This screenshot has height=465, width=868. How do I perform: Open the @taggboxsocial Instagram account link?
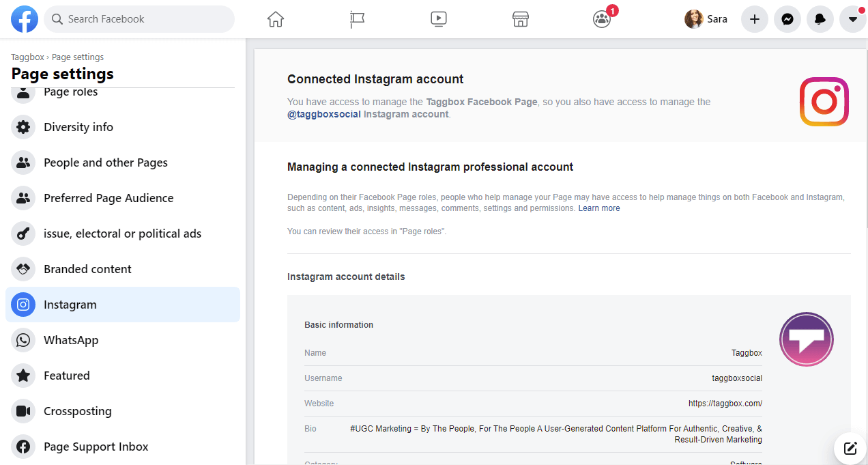coord(324,114)
